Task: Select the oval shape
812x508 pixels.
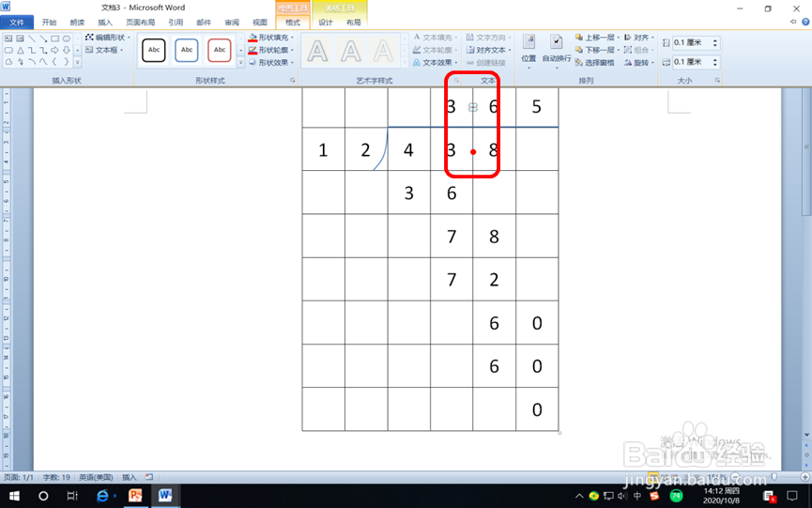Action: coord(67,38)
